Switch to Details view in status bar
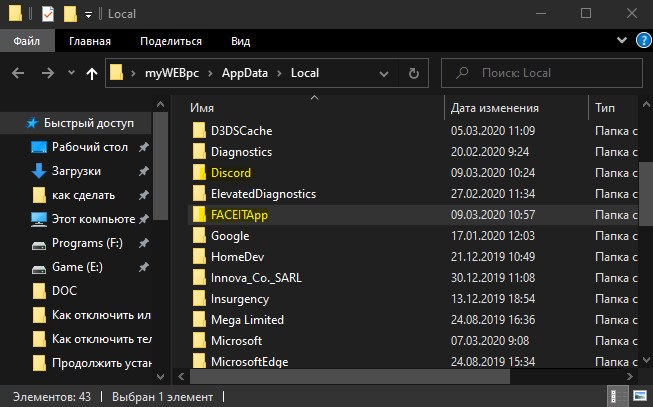The height and width of the screenshot is (407, 653). point(618,396)
